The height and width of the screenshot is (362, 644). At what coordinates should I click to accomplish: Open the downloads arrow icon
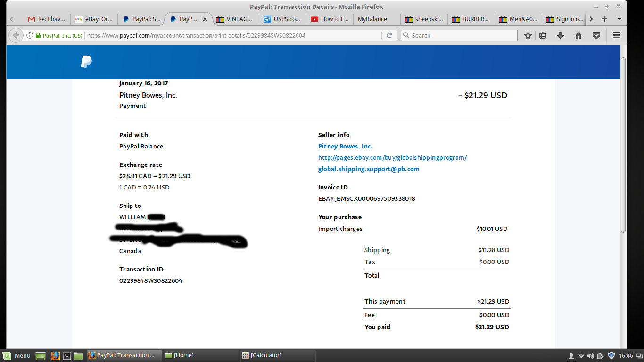point(561,35)
